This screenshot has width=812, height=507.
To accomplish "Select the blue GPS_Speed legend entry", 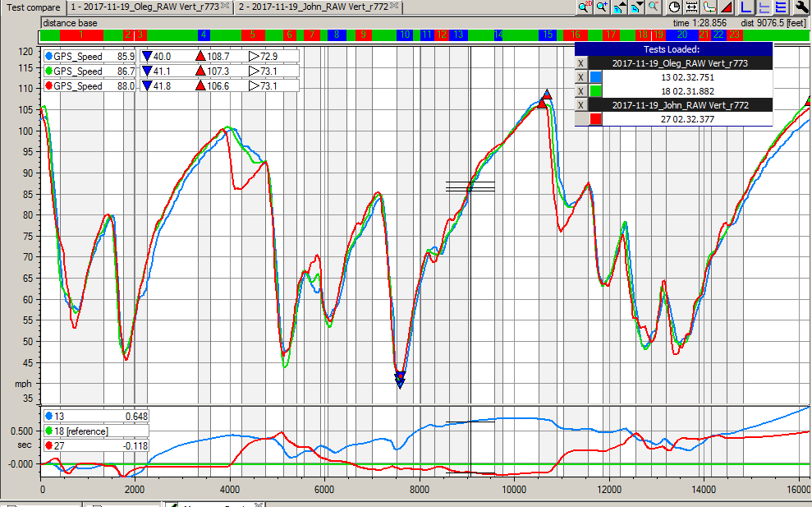I will pos(89,57).
